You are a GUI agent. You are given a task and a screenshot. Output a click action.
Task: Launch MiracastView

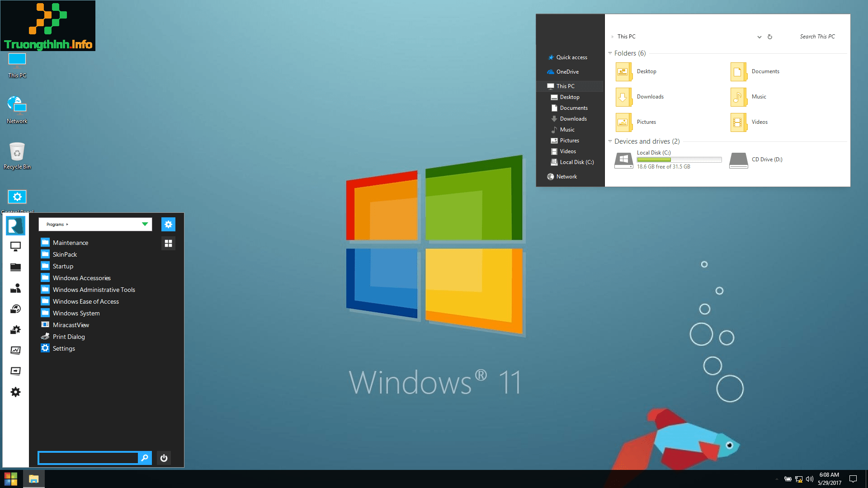click(x=65, y=325)
